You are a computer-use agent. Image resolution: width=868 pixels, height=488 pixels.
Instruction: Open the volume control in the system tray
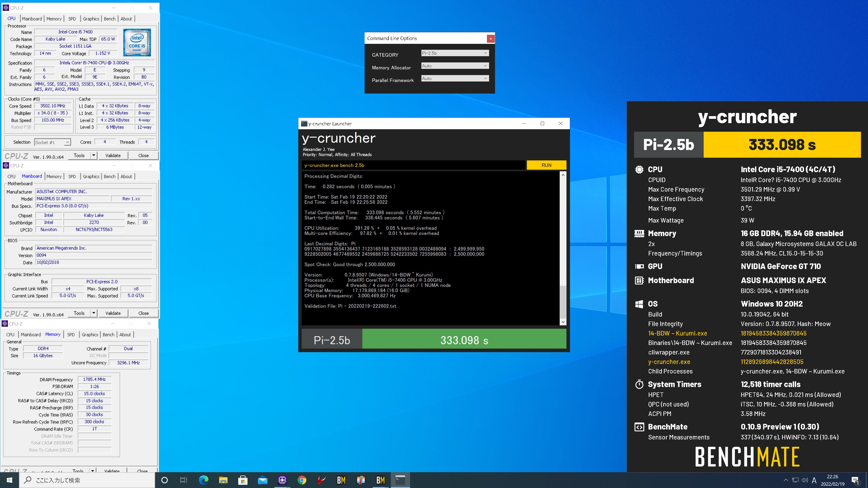805,480
